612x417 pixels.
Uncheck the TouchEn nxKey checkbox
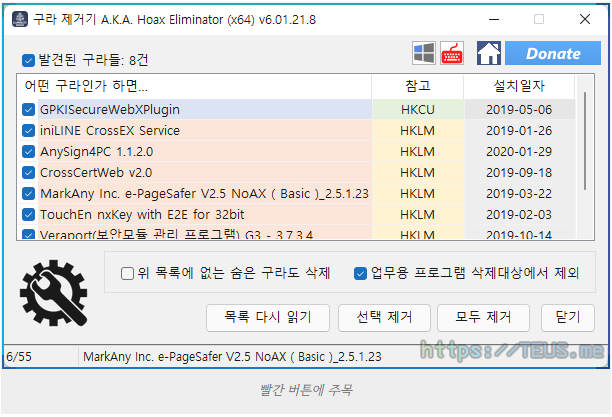pos(28,214)
